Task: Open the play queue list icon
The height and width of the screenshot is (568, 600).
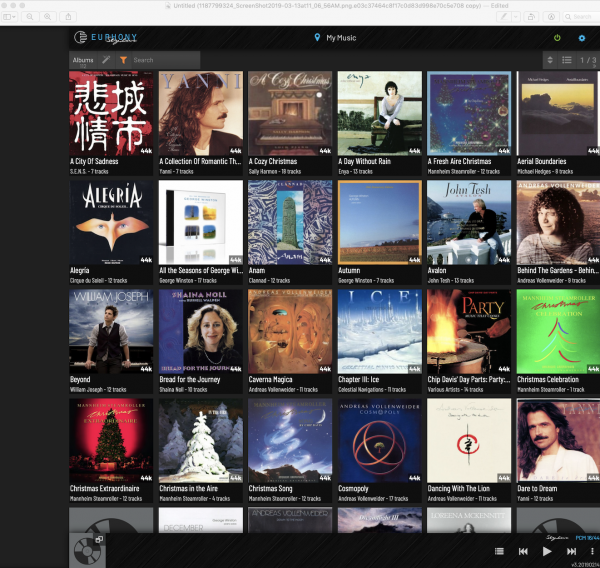Action: tap(499, 551)
